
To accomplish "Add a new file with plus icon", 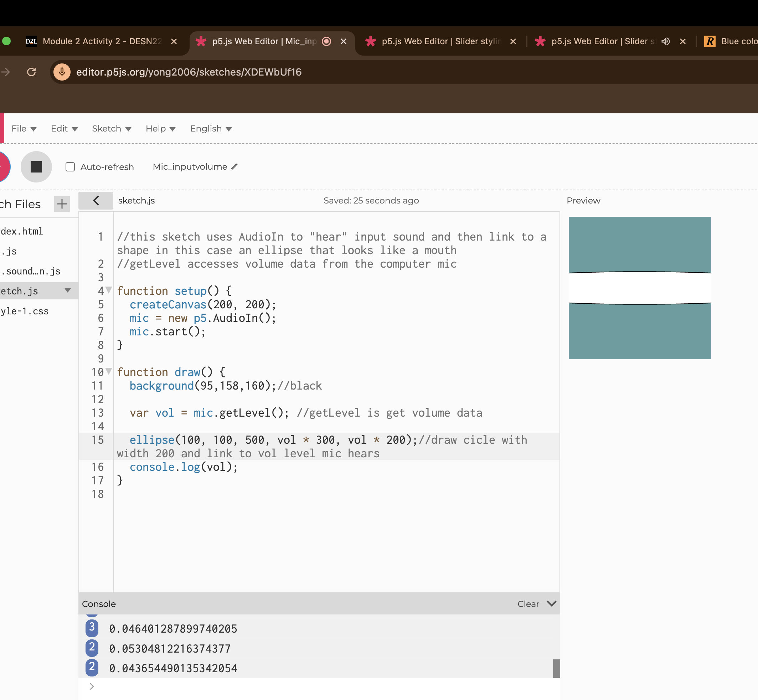I will tap(62, 204).
